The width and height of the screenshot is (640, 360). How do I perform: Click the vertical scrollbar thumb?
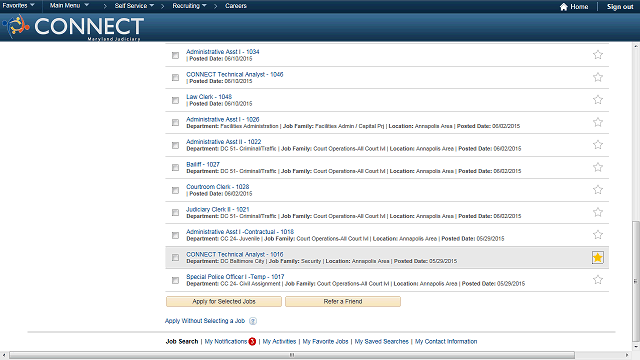point(636,281)
